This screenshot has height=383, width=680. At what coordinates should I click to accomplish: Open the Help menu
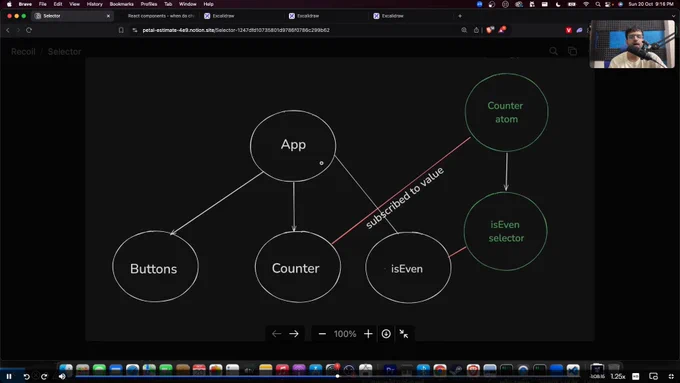pyautogui.click(x=209, y=4)
